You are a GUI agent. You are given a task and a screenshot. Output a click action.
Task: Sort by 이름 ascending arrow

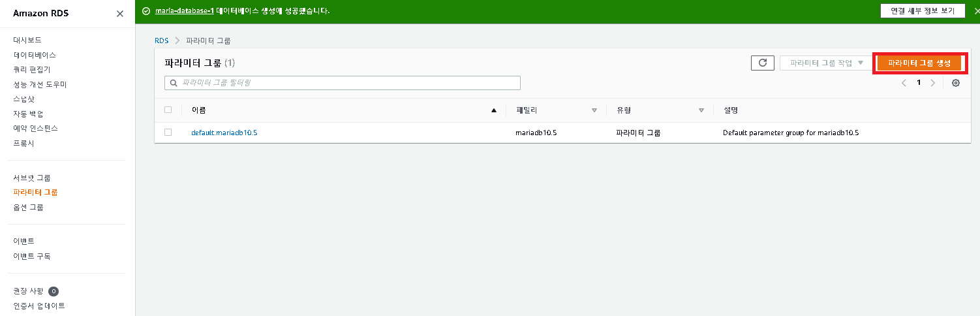494,110
